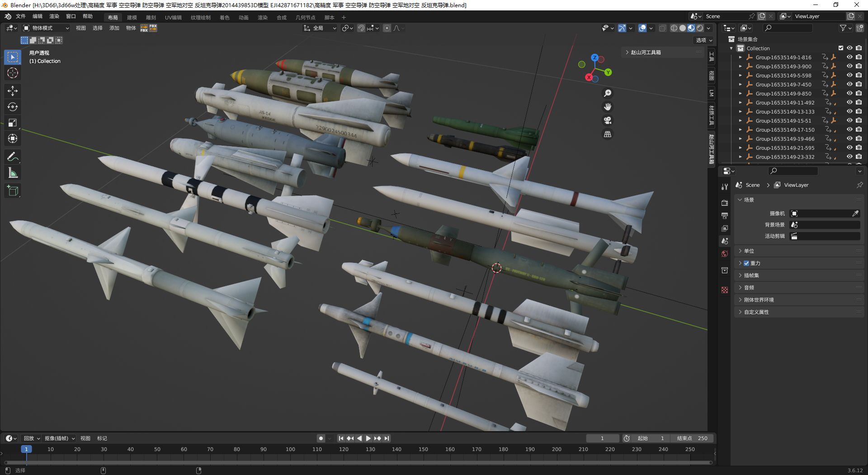The image size is (868, 475).
Task: Switch to the UV编辑 workspace tab
Action: 173,18
